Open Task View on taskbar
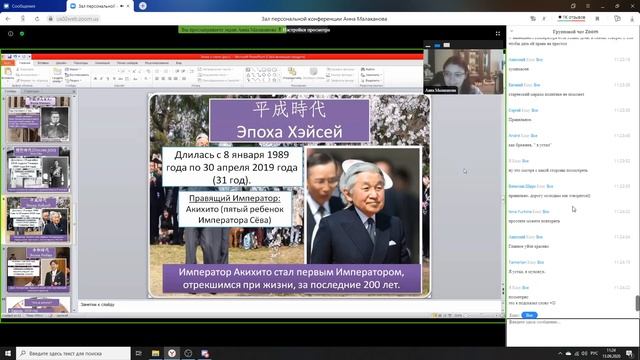This screenshot has width=640, height=360. click(x=138, y=353)
